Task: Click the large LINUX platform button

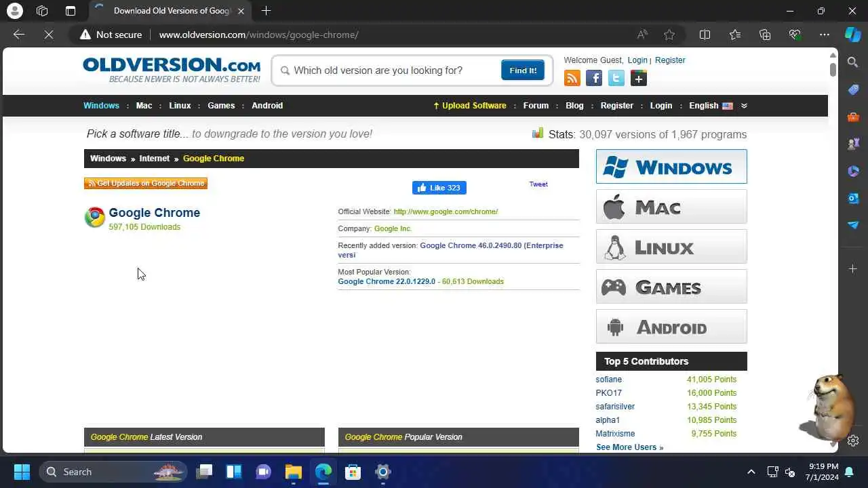Action: pos(671,247)
